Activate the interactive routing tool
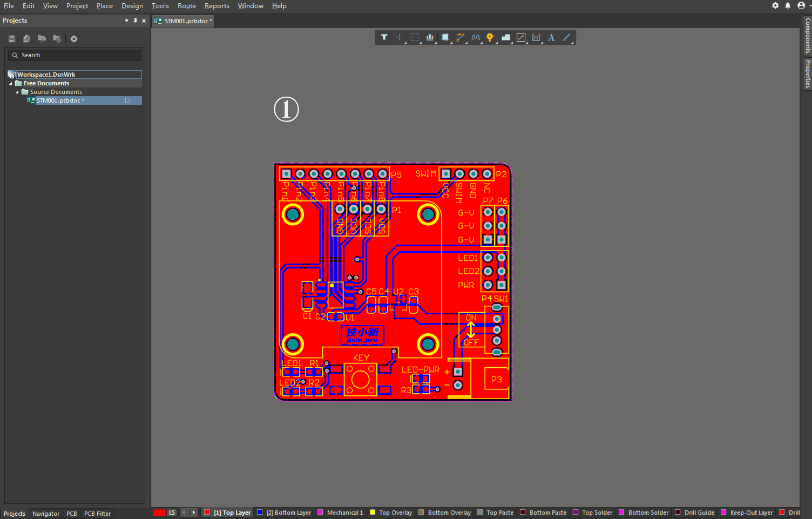The height and width of the screenshot is (519, 812). pos(460,37)
